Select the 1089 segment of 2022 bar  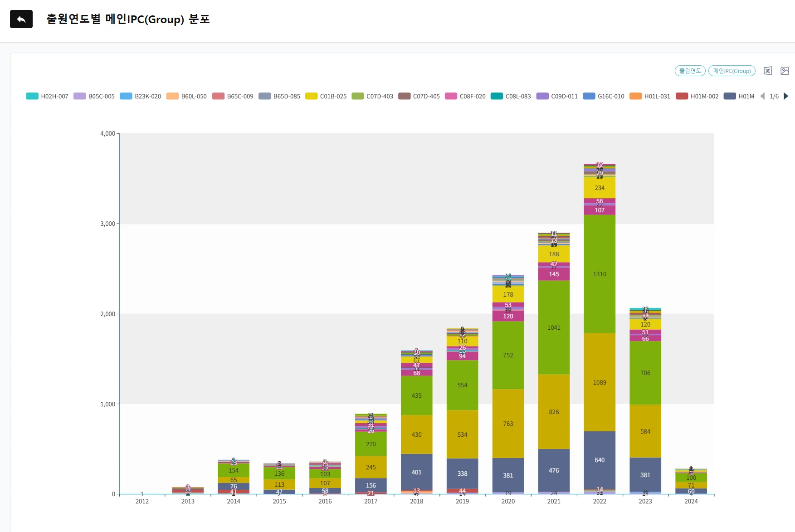tap(600, 382)
